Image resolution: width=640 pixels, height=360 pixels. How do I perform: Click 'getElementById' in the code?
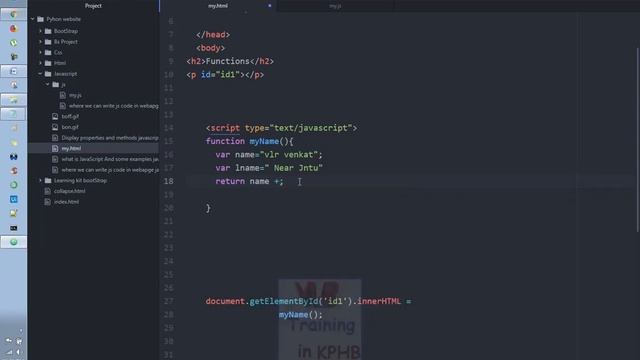[283, 301]
